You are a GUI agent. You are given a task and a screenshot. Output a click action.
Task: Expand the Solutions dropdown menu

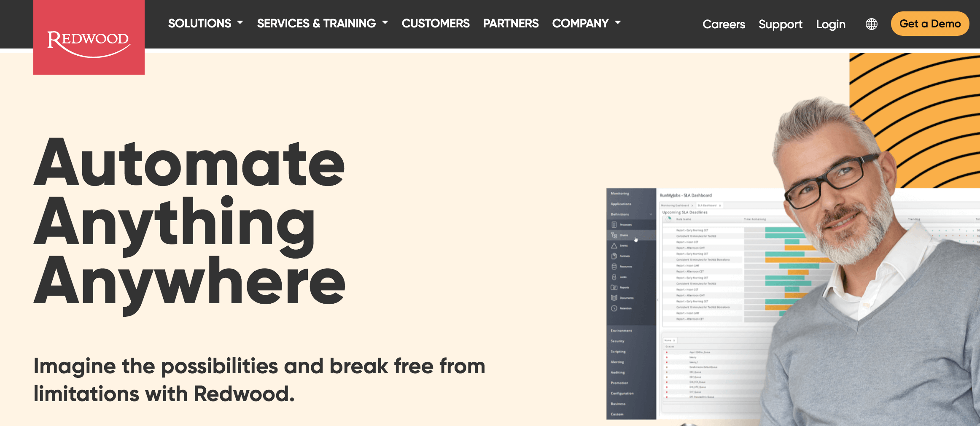(x=205, y=23)
